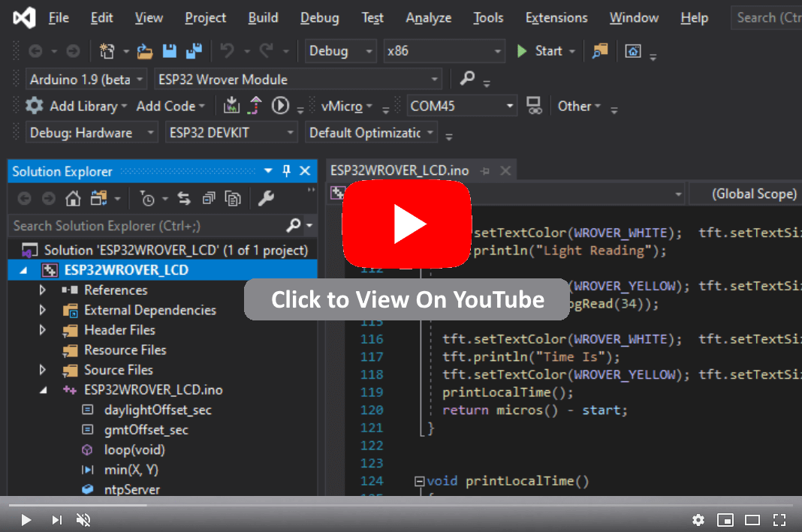
Task: Click the upload arrow icon beside vMicro build
Action: pyautogui.click(x=255, y=106)
